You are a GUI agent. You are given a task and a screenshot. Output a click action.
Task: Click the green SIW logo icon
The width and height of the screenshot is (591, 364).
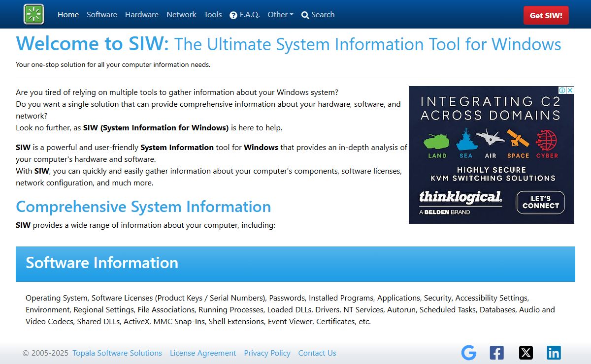click(x=34, y=14)
